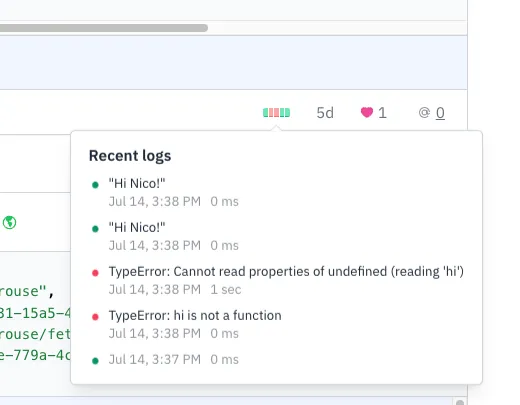Image resolution: width=520 pixels, height=405 pixels.
Task: Open "Cannot read properties of undefined" error log
Action: [x=277, y=280]
